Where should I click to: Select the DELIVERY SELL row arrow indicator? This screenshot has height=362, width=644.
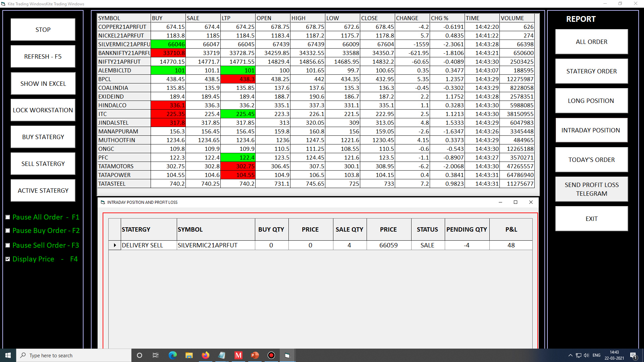115,245
